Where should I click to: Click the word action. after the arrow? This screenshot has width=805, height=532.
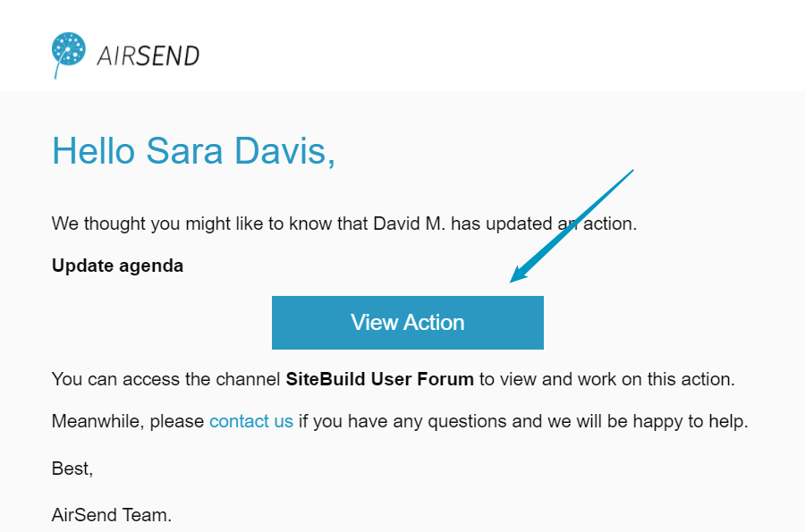pyautogui.click(x=610, y=224)
